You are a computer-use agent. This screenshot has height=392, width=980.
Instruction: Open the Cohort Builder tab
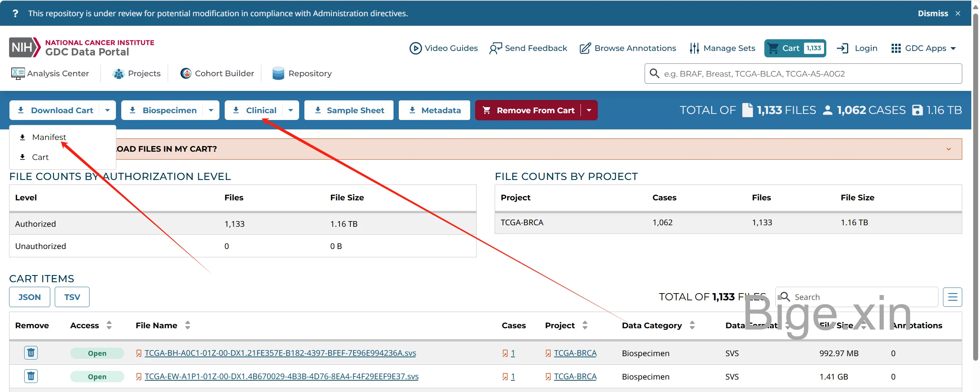point(217,73)
